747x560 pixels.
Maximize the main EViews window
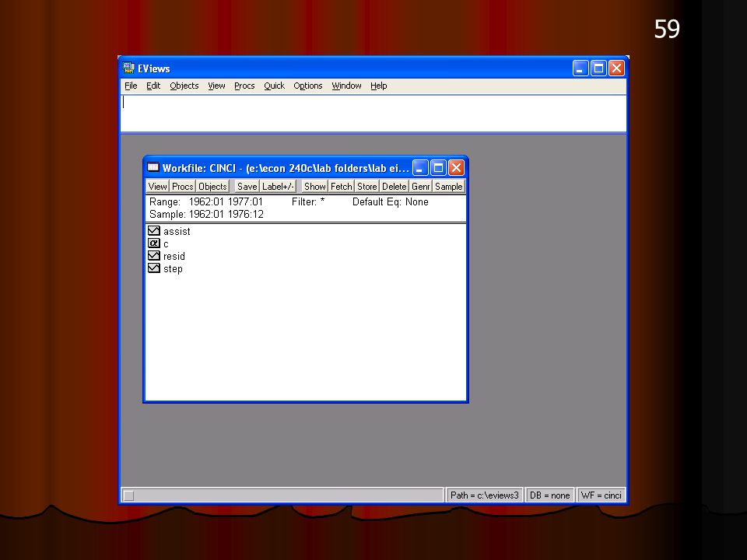point(598,68)
